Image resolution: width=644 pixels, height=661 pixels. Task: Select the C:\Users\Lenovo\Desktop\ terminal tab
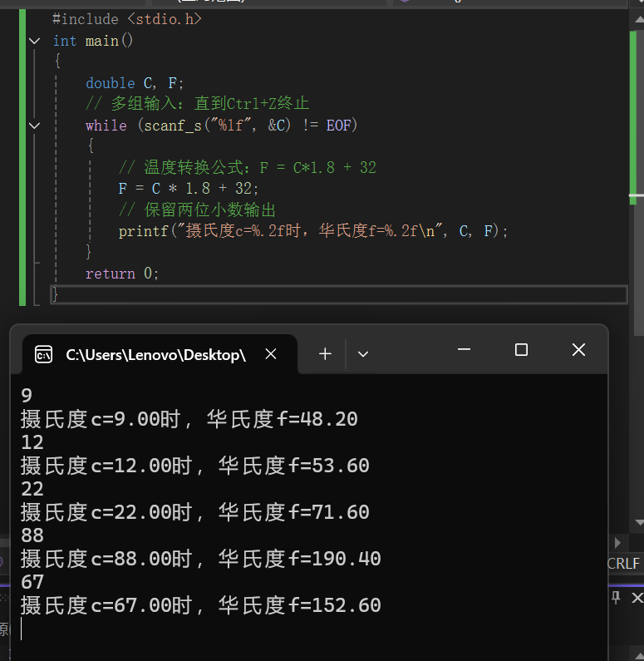(x=160, y=354)
